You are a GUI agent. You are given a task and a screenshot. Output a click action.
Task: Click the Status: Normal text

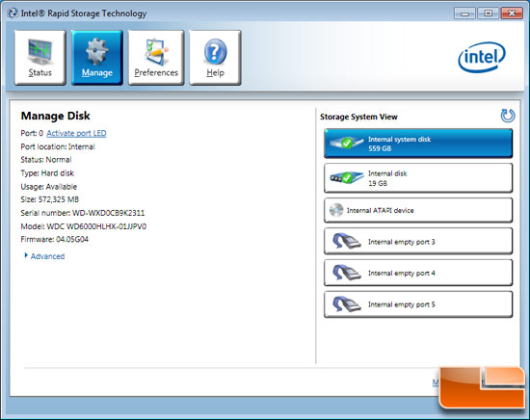coord(46,160)
